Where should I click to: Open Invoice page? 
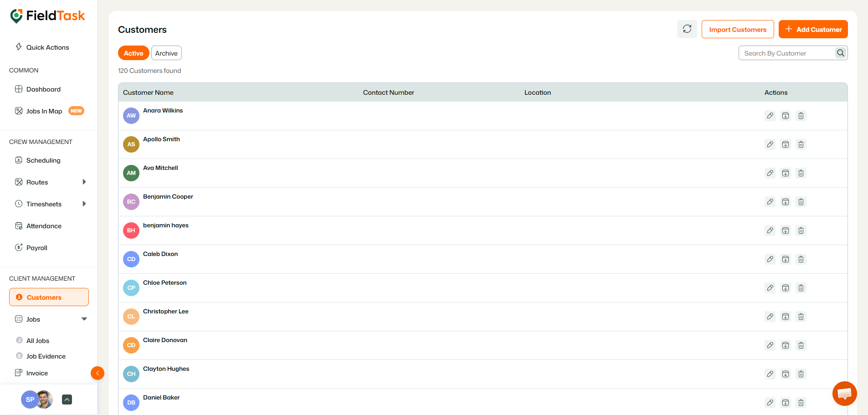click(x=37, y=373)
